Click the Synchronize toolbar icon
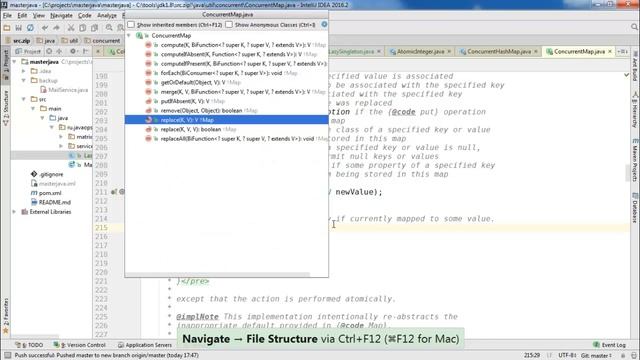 [30, 28]
